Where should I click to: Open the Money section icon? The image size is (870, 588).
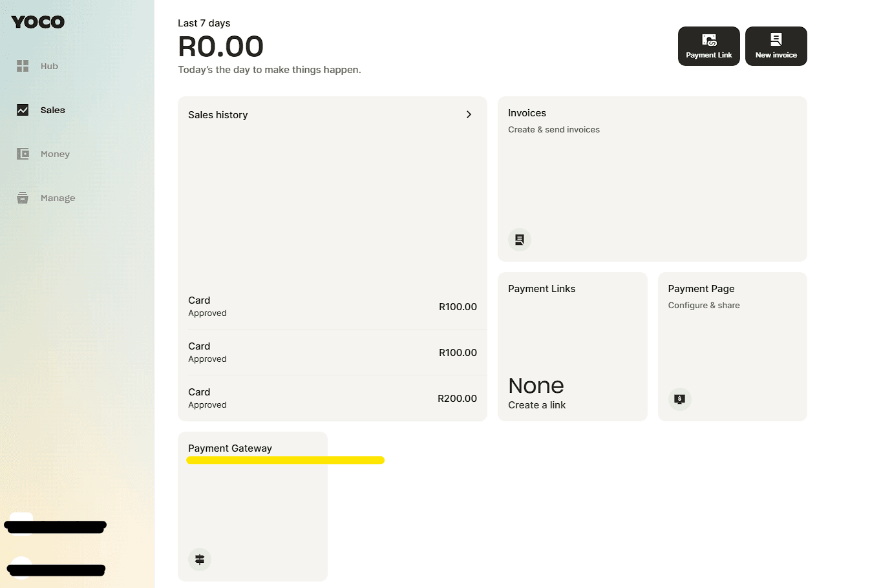tap(23, 153)
